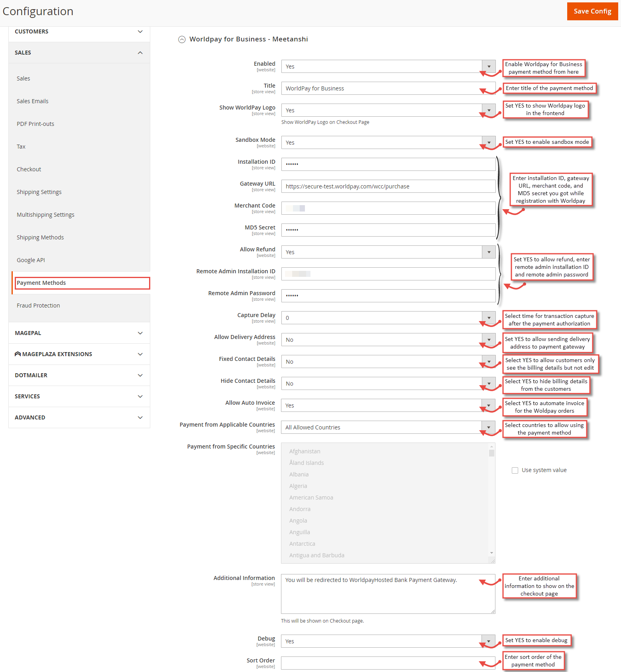
Task: Open Tax settings
Action: coord(21,147)
